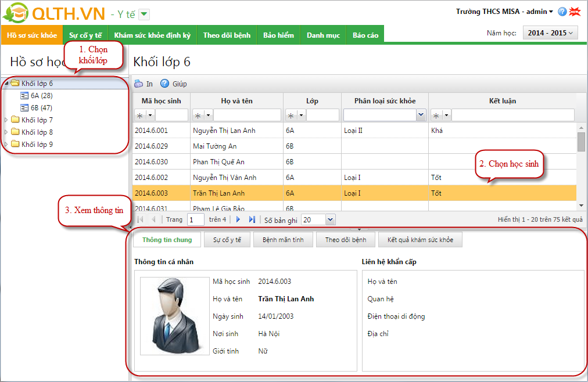Switch to Theo dõi bệnh detail tab
The width and height of the screenshot is (588, 382).
pyautogui.click(x=346, y=240)
